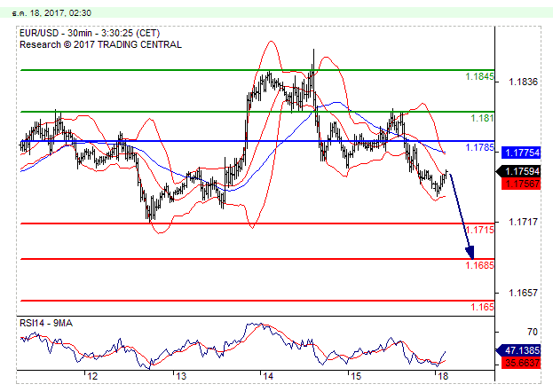This screenshot has height=392, width=553.
Task: Click the red 1.1715 support label
Action: click(x=479, y=231)
